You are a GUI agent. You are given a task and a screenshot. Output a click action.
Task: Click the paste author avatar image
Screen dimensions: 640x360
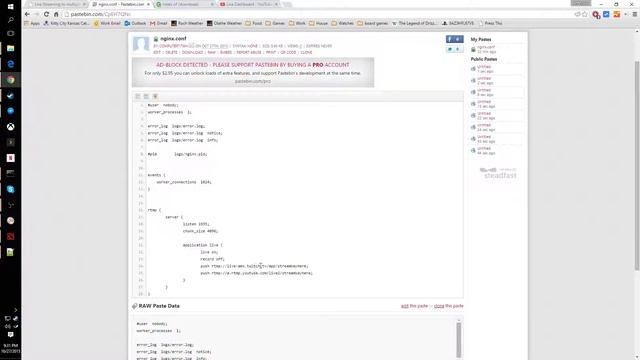click(141, 44)
